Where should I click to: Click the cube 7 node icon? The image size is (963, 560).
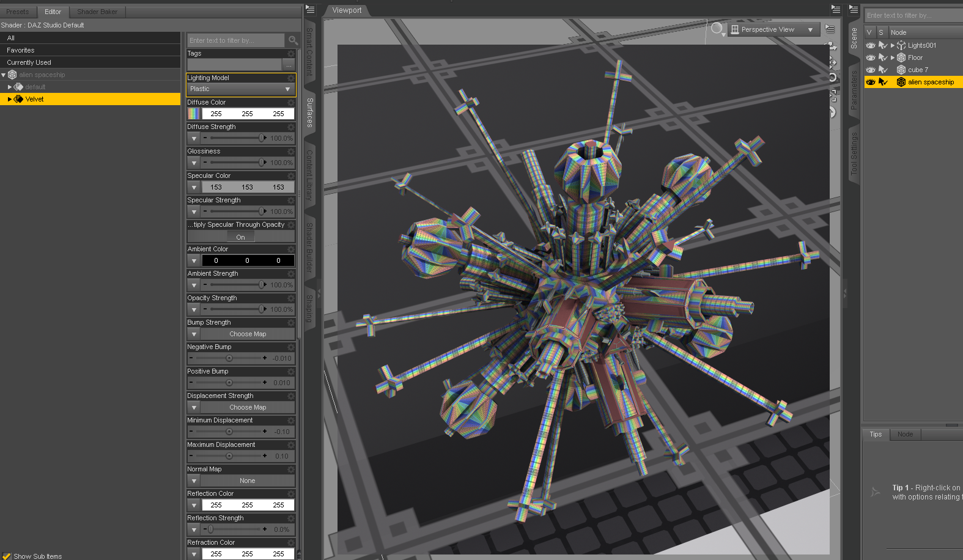901,70
